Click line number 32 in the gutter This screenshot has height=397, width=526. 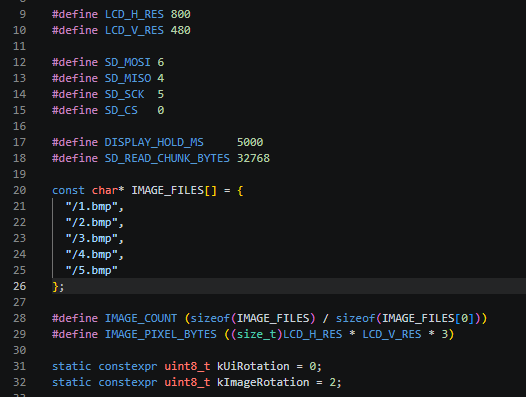19,382
